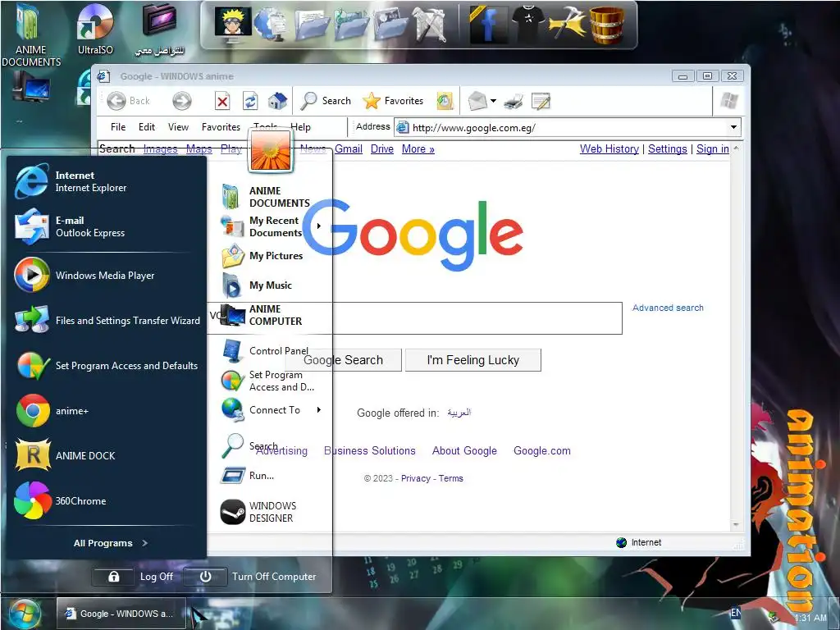
Task: Open Web History link
Action: [609, 149]
